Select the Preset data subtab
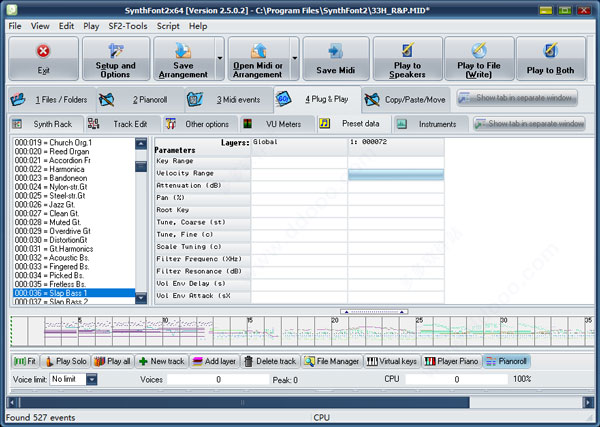 pos(354,124)
